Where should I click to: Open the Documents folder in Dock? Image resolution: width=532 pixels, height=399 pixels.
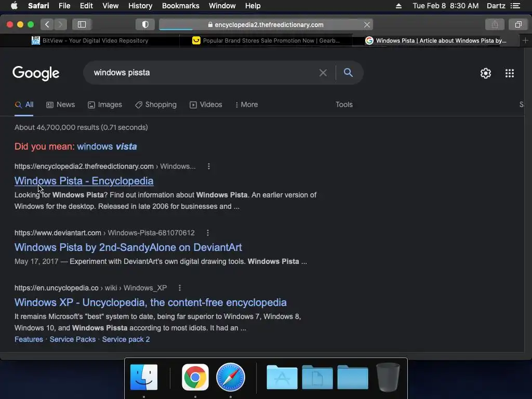[317, 377]
